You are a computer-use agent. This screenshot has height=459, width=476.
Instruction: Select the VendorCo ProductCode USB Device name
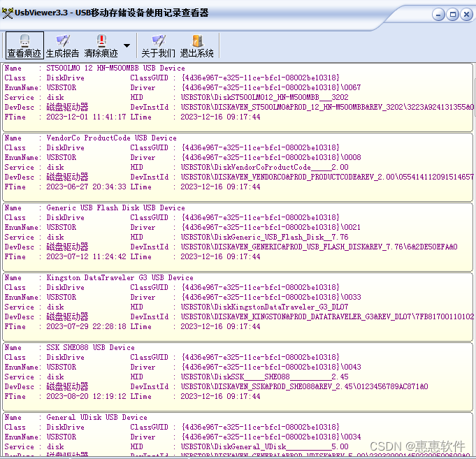111,138
